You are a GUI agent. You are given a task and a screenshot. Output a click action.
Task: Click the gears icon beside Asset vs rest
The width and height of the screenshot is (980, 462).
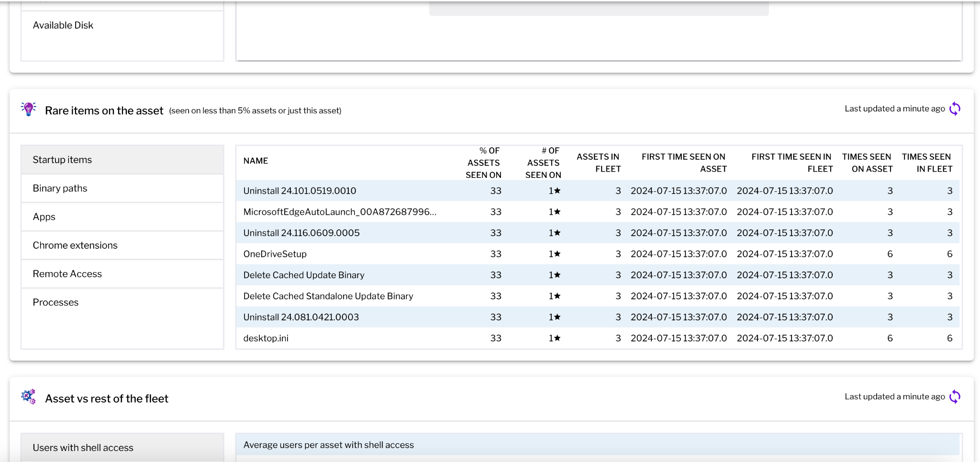click(x=29, y=397)
